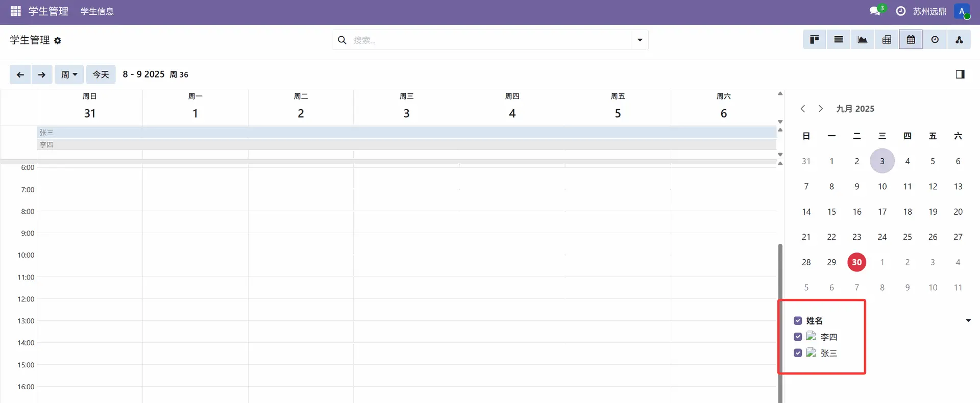Switch to the List view icon
The height and width of the screenshot is (403, 980).
838,40
